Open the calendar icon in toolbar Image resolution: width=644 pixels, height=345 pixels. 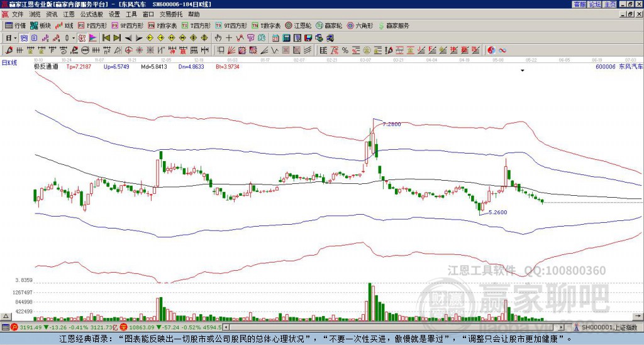point(275,38)
